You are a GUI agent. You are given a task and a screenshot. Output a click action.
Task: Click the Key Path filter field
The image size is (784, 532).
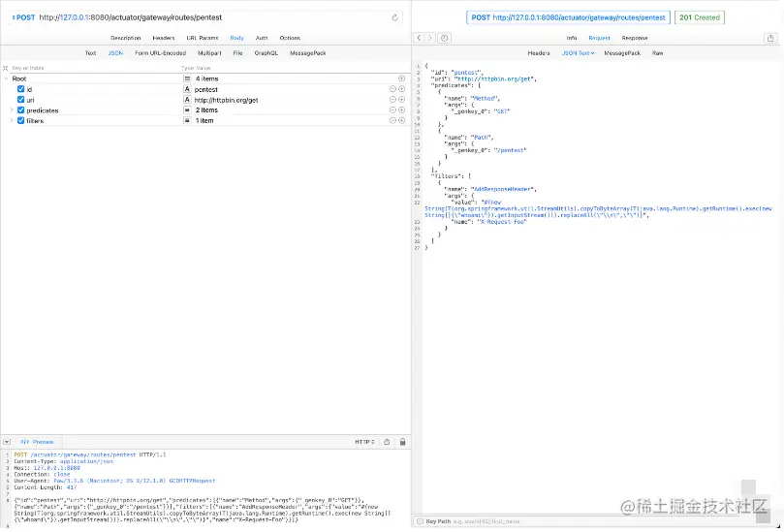click(x=598, y=521)
